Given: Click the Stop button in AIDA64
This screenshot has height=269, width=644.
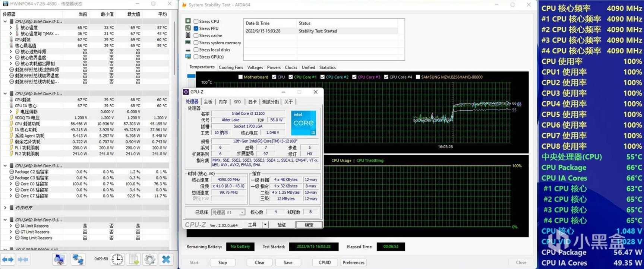Looking at the screenshot, I should coord(222,263).
